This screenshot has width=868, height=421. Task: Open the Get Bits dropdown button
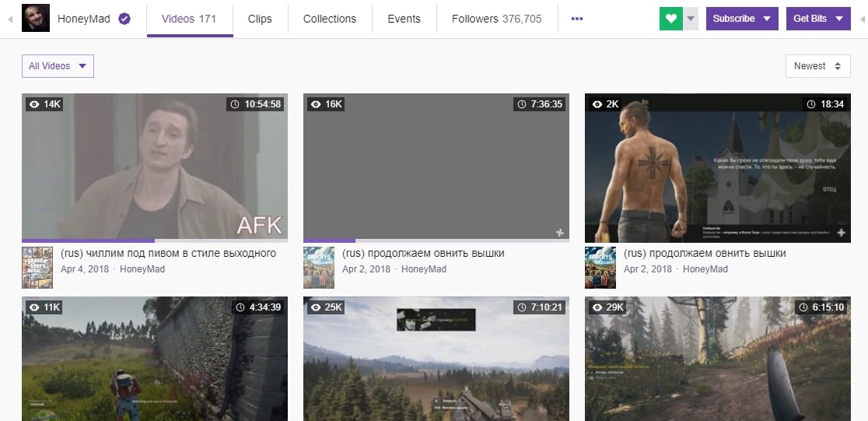point(818,19)
